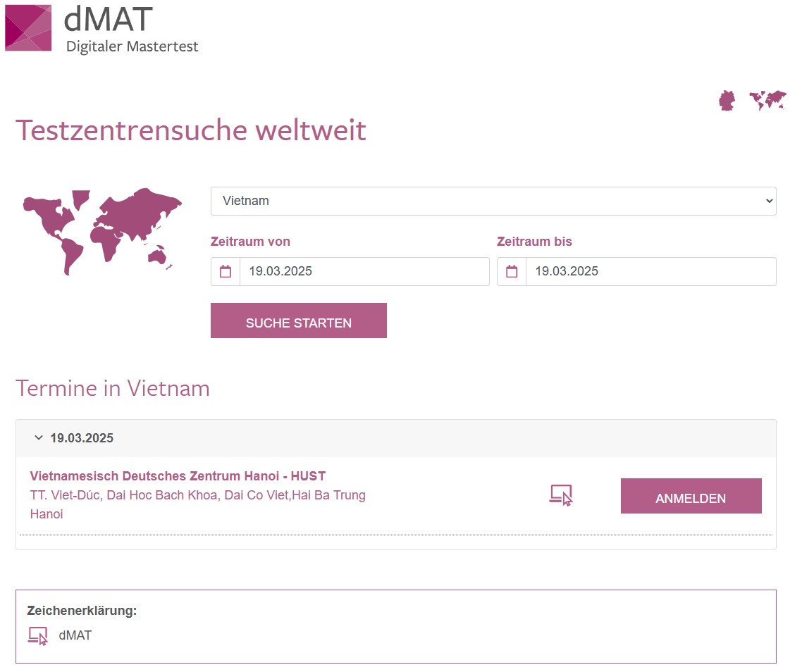
Task: Select the world map icon at top right
Action: [x=767, y=100]
